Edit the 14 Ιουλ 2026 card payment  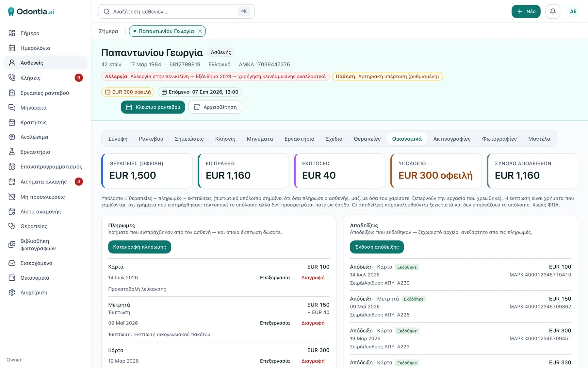[275, 277]
